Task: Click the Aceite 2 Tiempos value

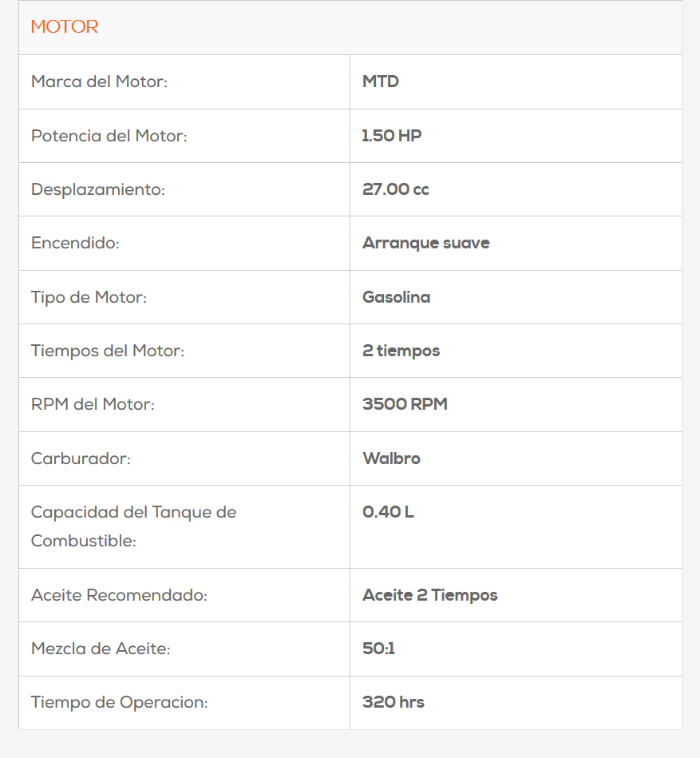Action: pos(430,595)
